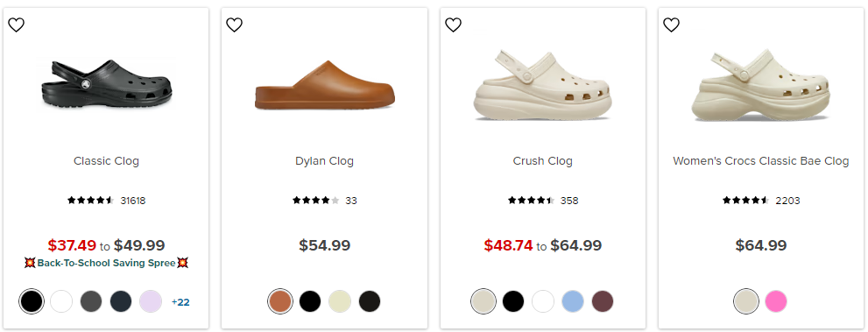The image size is (868, 332).
Task: Select white color for Classic Clog
Action: (61, 301)
